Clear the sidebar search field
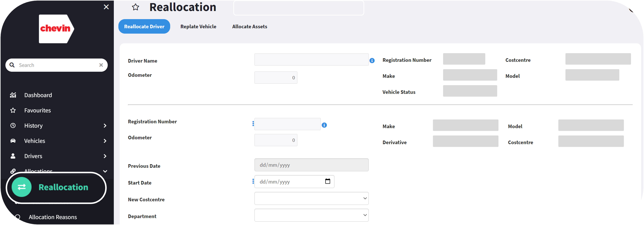Screen dimensions: 644x225 point(101,65)
